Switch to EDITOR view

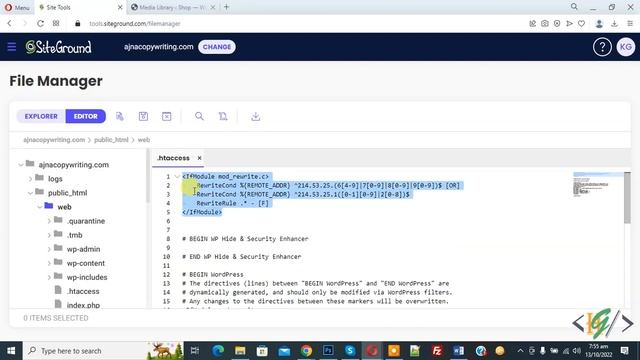86,116
